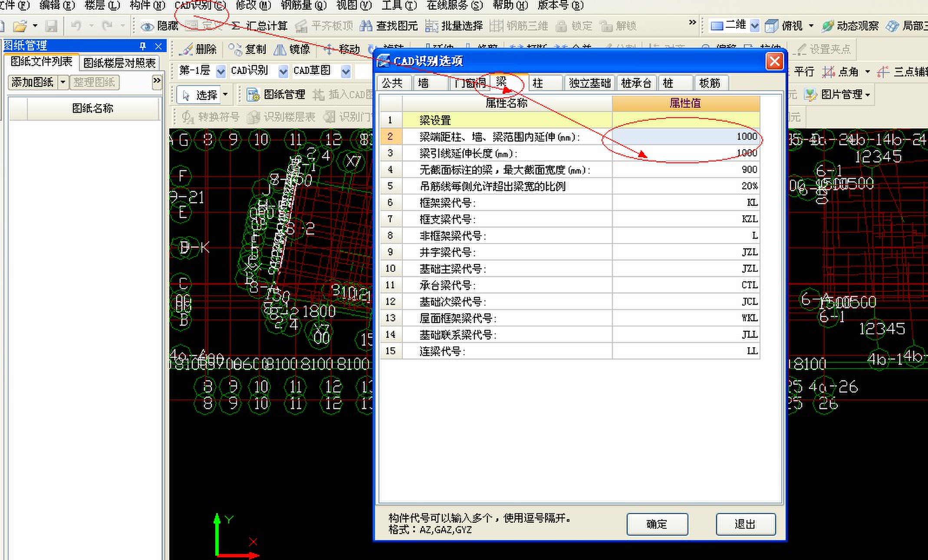Click the 解锁 unlock tool
The height and width of the screenshot is (560, 928).
click(x=618, y=26)
